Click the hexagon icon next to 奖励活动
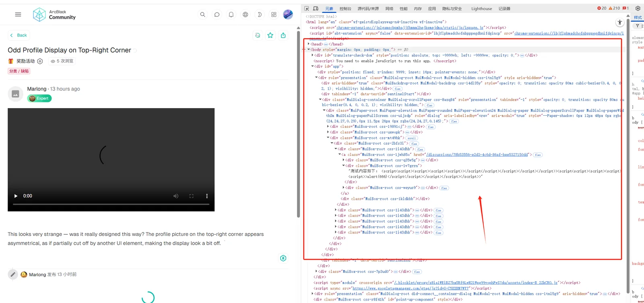The image size is (644, 303). point(40,61)
